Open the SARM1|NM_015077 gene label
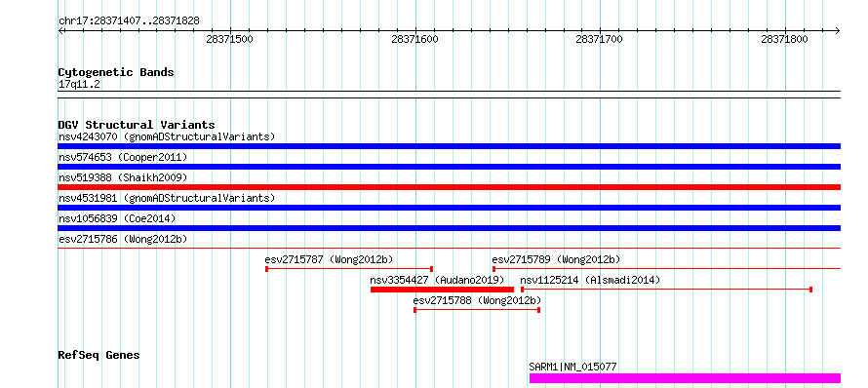Viewport: 868px width, 388px height. (572, 367)
